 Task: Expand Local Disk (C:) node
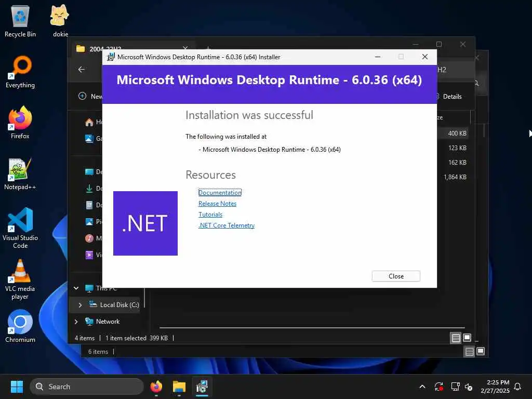(x=80, y=305)
